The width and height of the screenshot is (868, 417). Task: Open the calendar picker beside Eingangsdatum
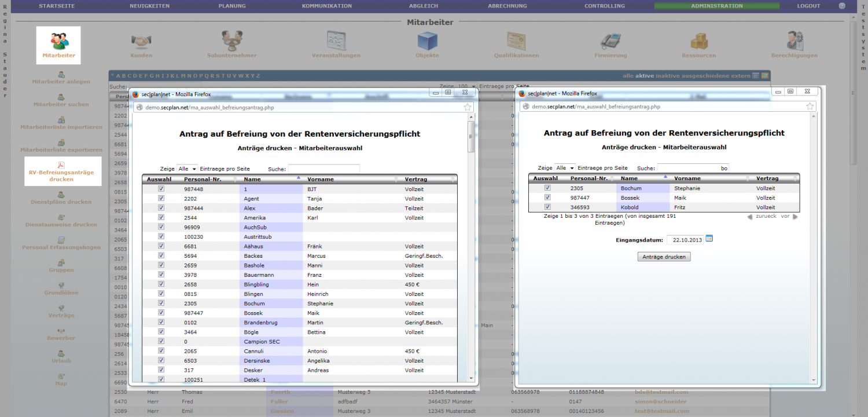click(x=709, y=239)
